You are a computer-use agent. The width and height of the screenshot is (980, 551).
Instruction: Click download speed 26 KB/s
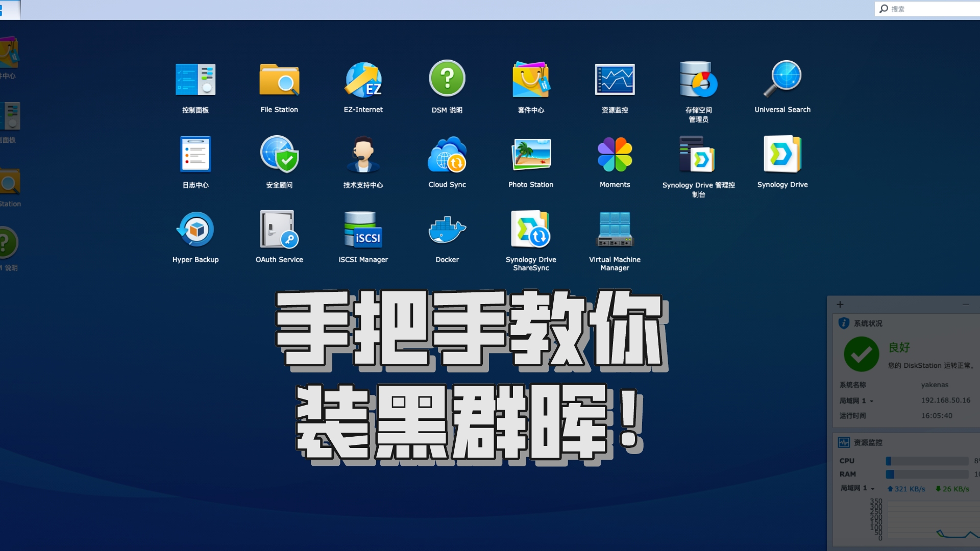coord(952,489)
